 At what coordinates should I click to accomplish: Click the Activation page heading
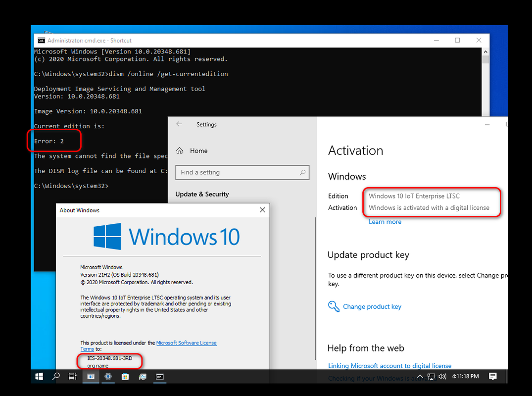355,150
